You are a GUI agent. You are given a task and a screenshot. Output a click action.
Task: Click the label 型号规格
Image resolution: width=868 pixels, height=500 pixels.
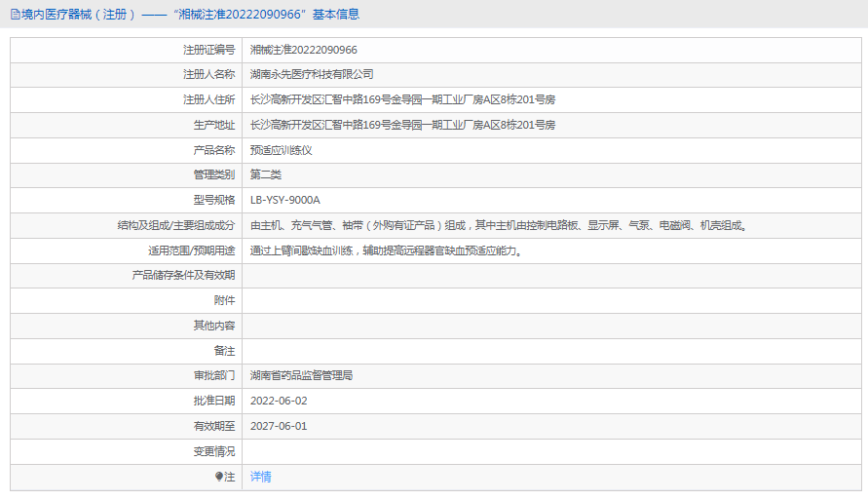214,200
